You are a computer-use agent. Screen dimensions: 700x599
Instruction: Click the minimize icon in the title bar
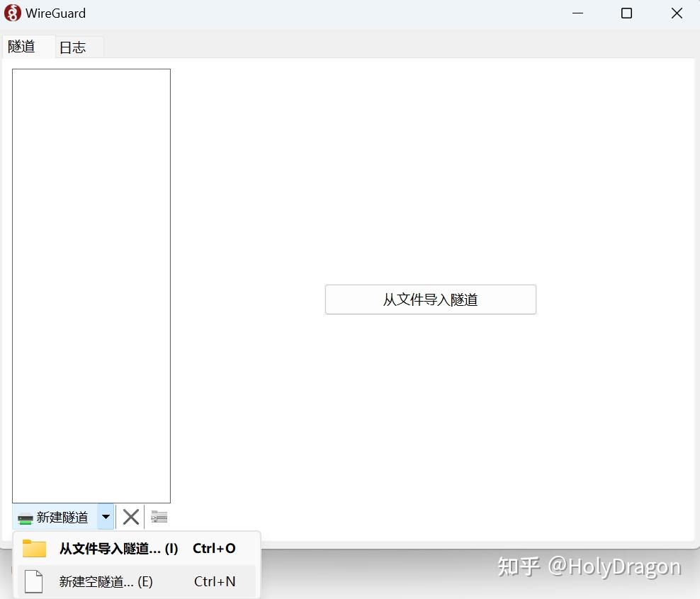(577, 13)
